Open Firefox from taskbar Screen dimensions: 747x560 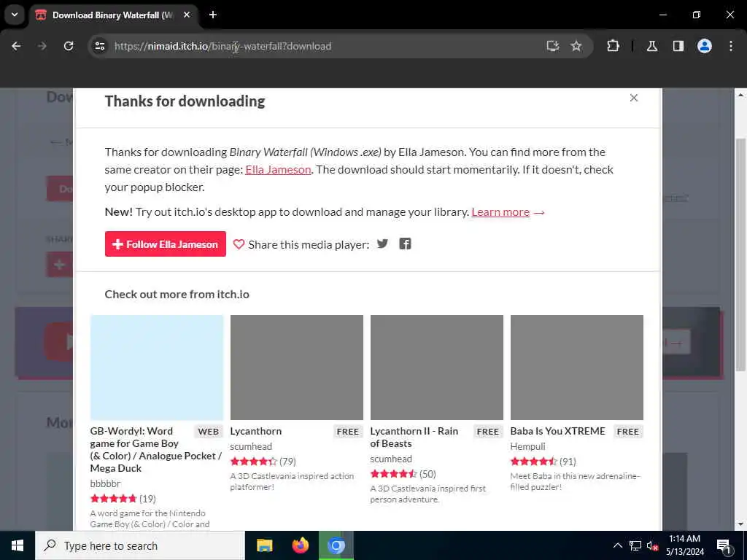pyautogui.click(x=300, y=545)
